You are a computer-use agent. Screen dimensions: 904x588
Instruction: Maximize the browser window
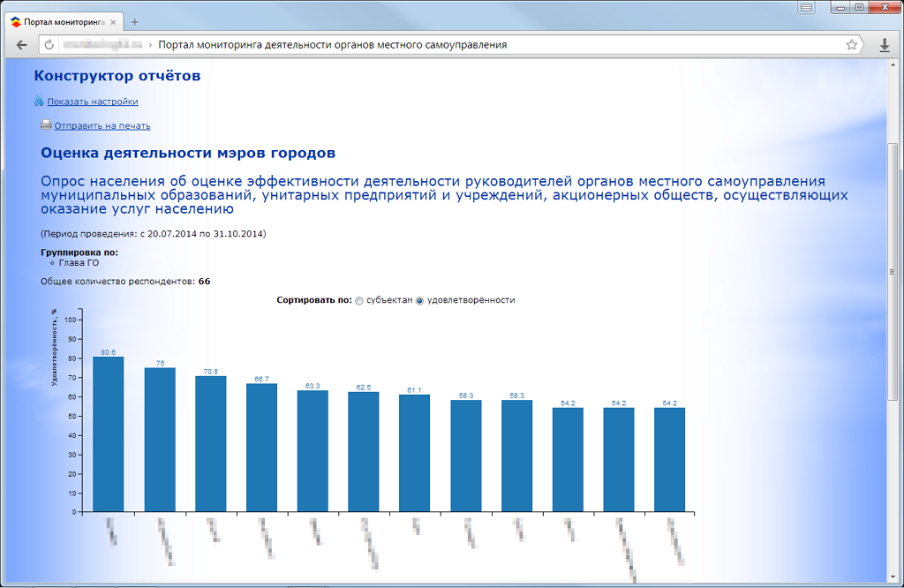(859, 7)
